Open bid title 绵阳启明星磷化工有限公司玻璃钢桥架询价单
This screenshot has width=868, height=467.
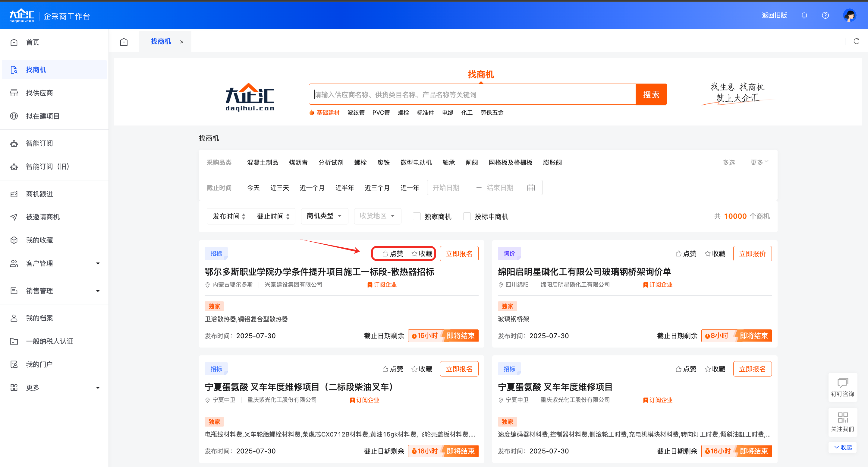tap(584, 272)
